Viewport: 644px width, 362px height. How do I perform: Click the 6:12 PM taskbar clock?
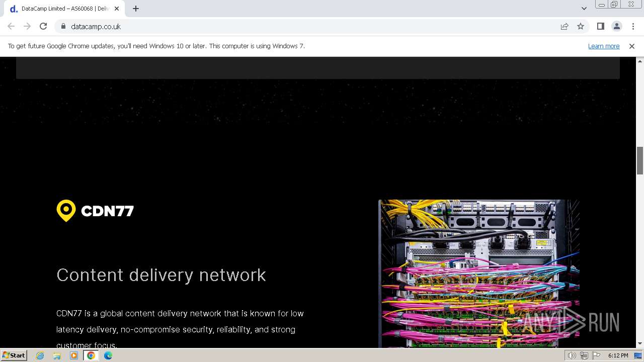pos(618,355)
